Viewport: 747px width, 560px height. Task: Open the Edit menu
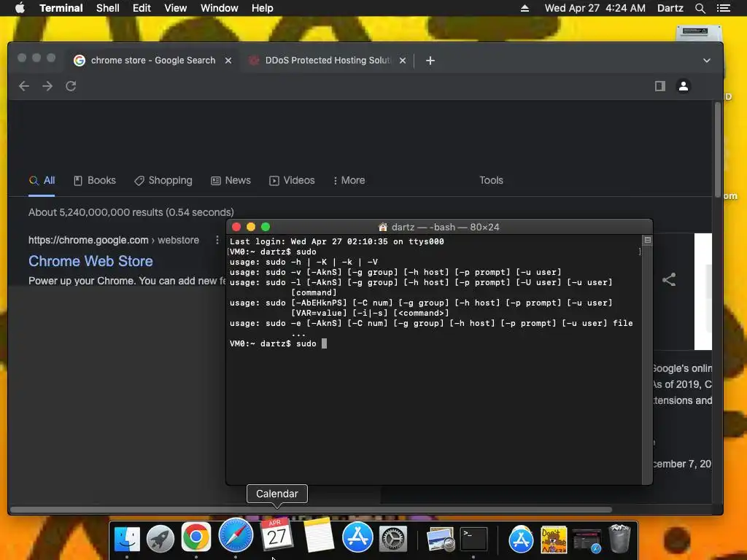pos(142,8)
